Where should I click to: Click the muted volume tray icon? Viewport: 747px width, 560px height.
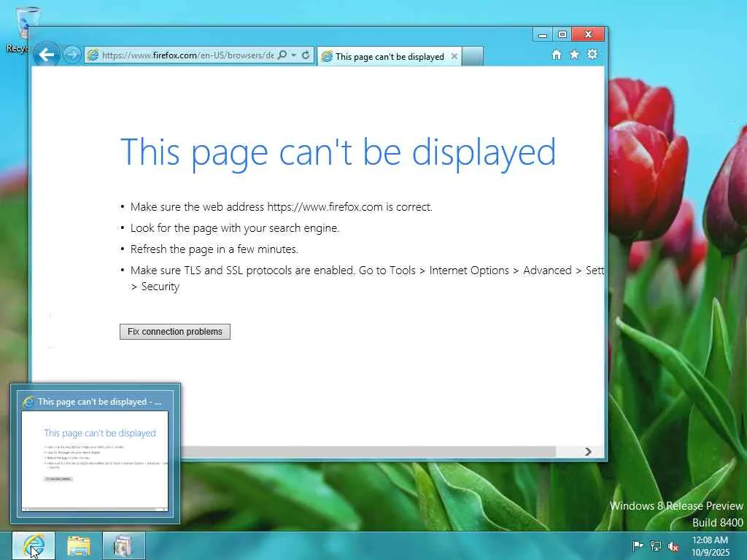point(673,546)
